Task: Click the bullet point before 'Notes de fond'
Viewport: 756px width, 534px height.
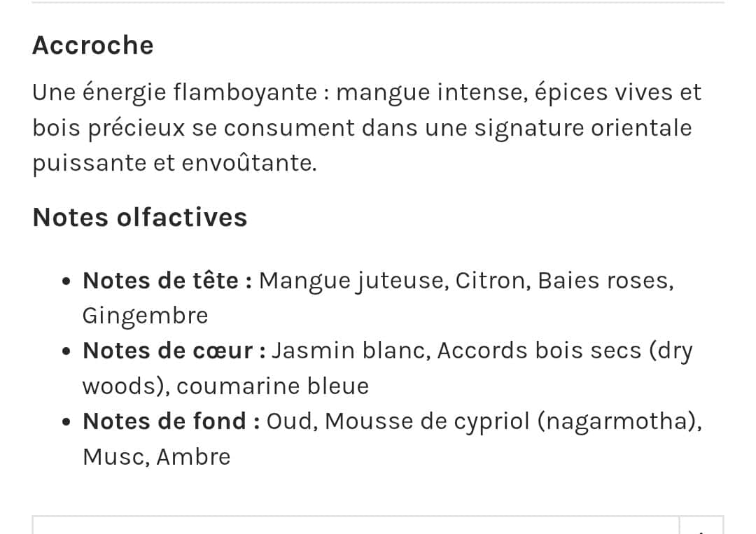Action: tap(66, 422)
